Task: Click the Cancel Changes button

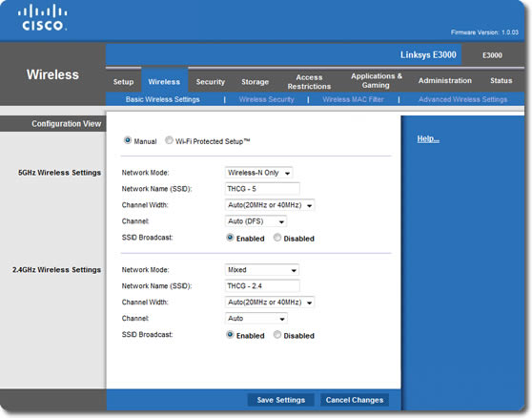Action: pyautogui.click(x=355, y=400)
